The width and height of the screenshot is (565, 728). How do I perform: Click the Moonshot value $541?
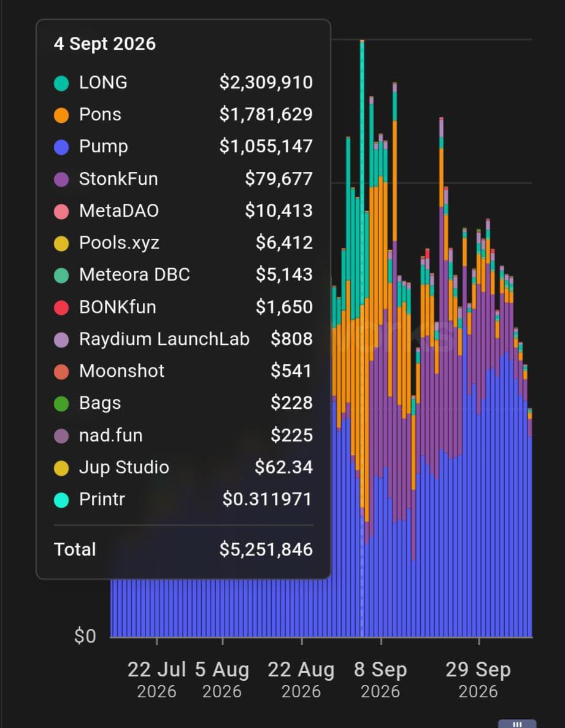pos(292,371)
